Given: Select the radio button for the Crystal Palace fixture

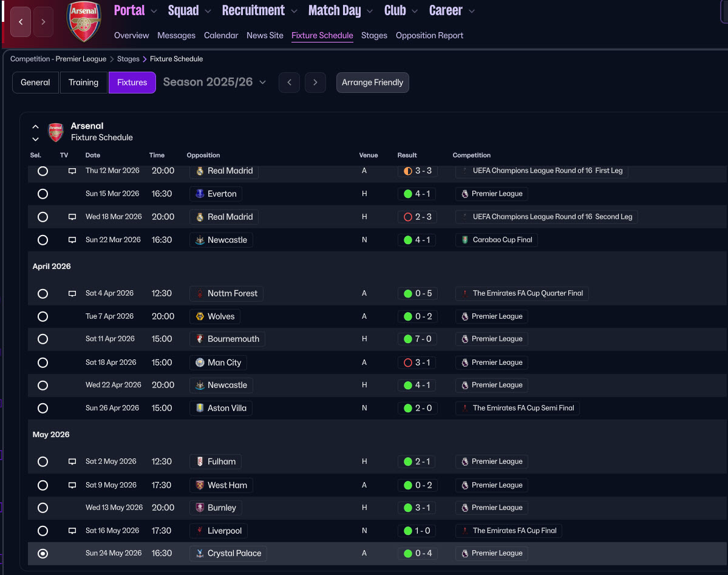Looking at the screenshot, I should click(x=43, y=554).
